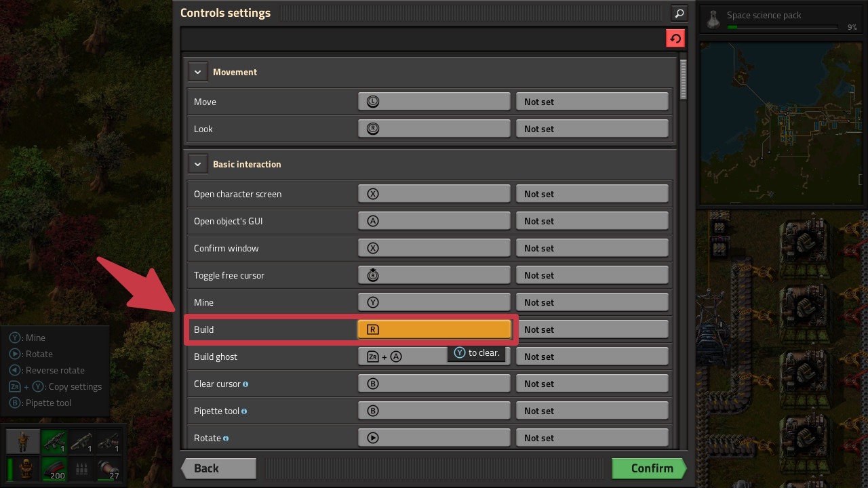
Task: Click the red reset controls icon
Action: tap(675, 39)
